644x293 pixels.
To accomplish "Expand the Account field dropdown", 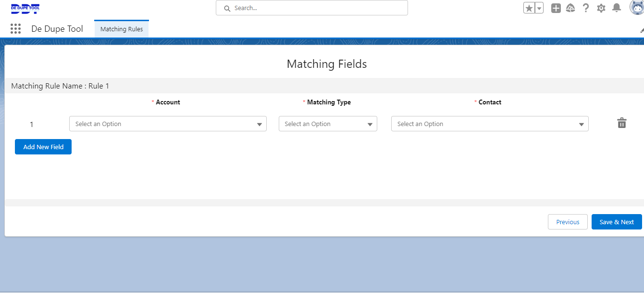I will click(168, 124).
